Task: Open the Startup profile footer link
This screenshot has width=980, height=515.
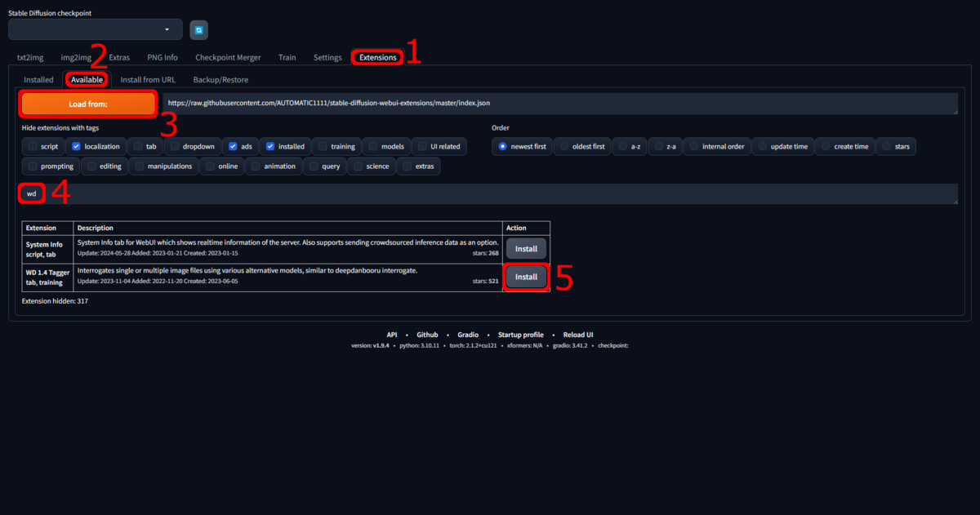Action: pyautogui.click(x=521, y=335)
